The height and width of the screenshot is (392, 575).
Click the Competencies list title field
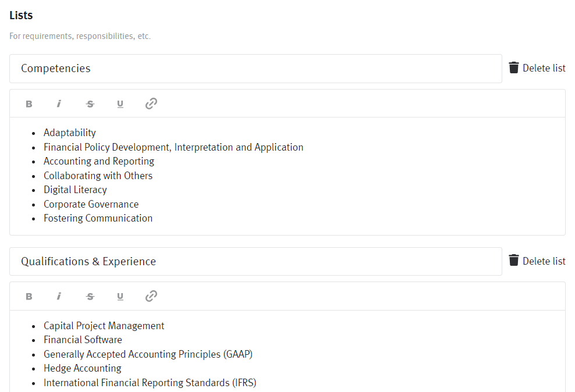[255, 69]
